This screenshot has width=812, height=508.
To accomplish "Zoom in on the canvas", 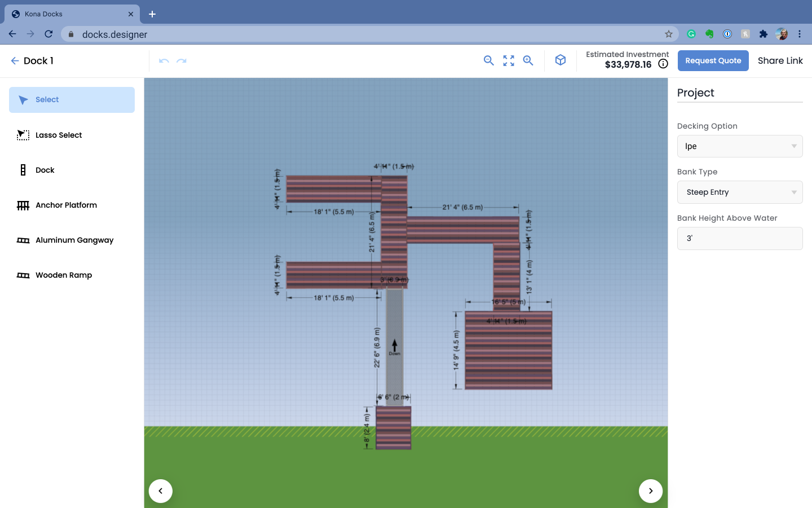I will [528, 60].
